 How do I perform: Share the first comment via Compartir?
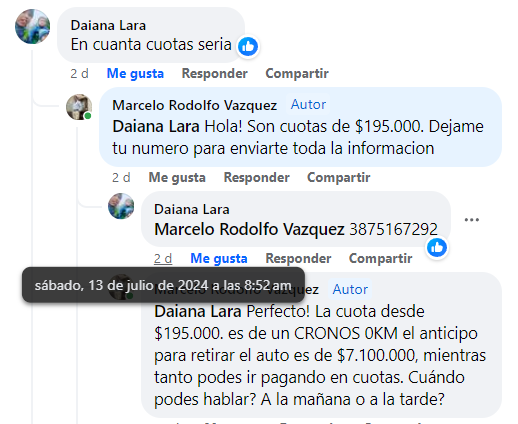click(297, 74)
